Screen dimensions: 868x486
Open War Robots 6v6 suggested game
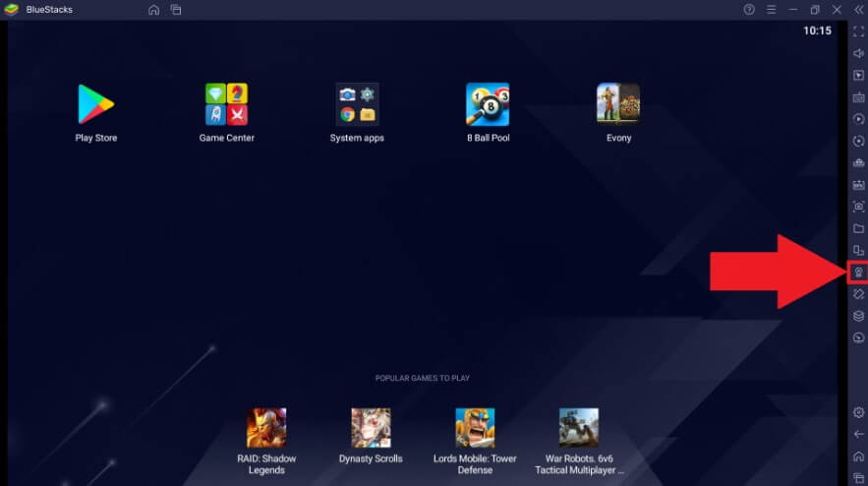point(579,428)
